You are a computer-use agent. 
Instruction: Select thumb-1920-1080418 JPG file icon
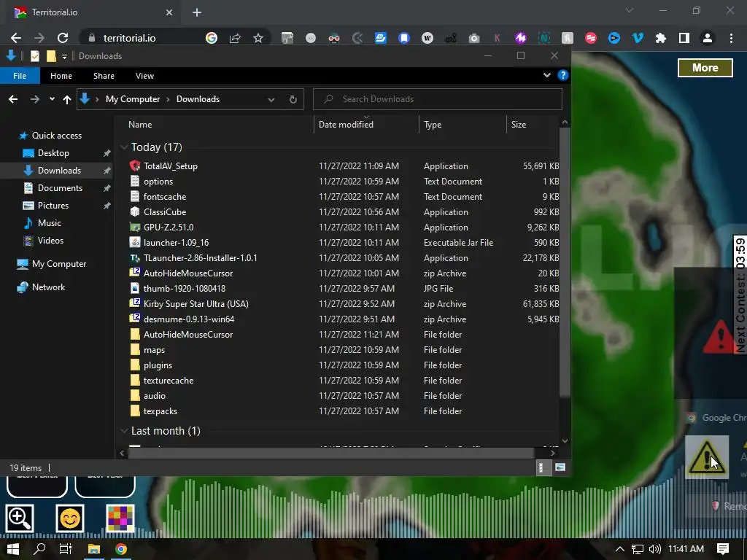pyautogui.click(x=135, y=288)
